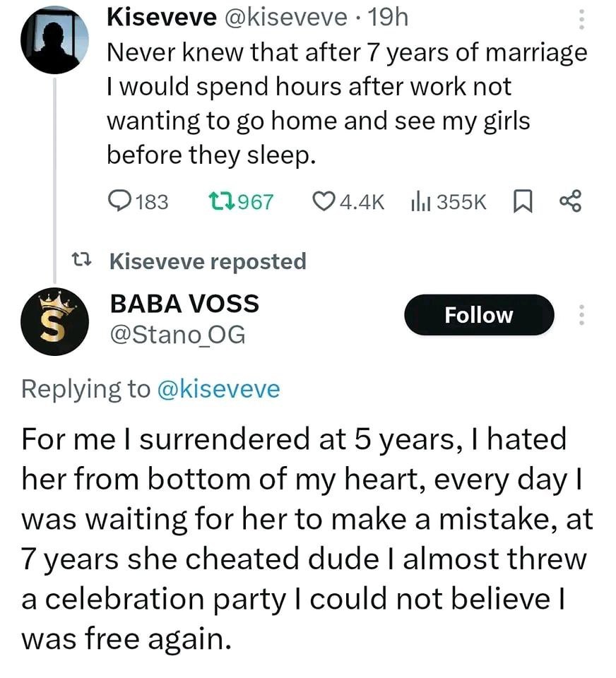Follow BABA VOSS
This screenshot has width=616, height=678.
point(478,315)
